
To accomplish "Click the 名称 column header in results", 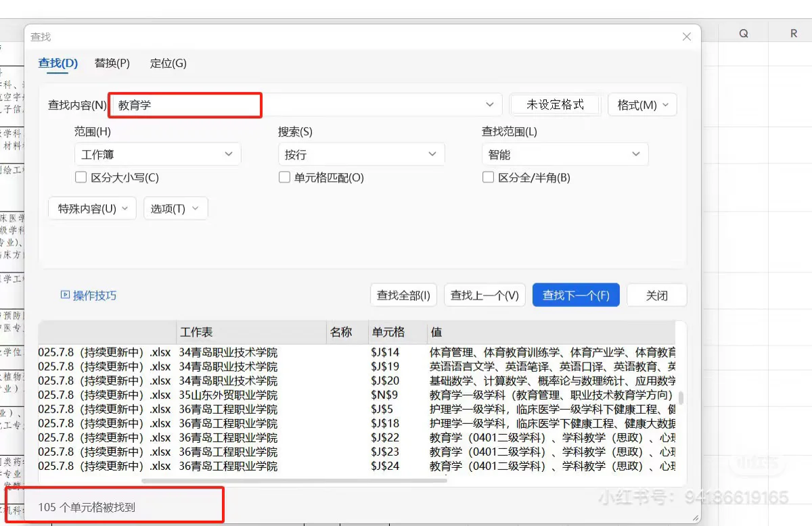I will [x=348, y=332].
